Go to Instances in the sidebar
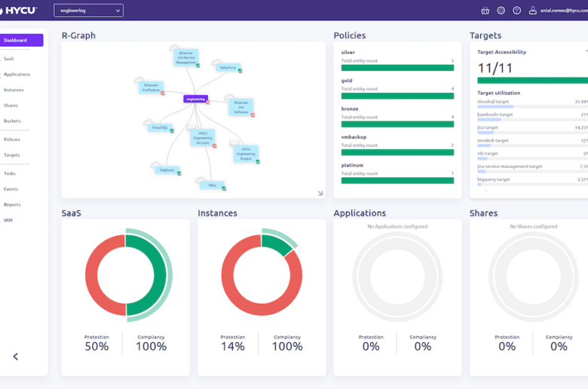The width and height of the screenshot is (588, 389). pyautogui.click(x=14, y=90)
